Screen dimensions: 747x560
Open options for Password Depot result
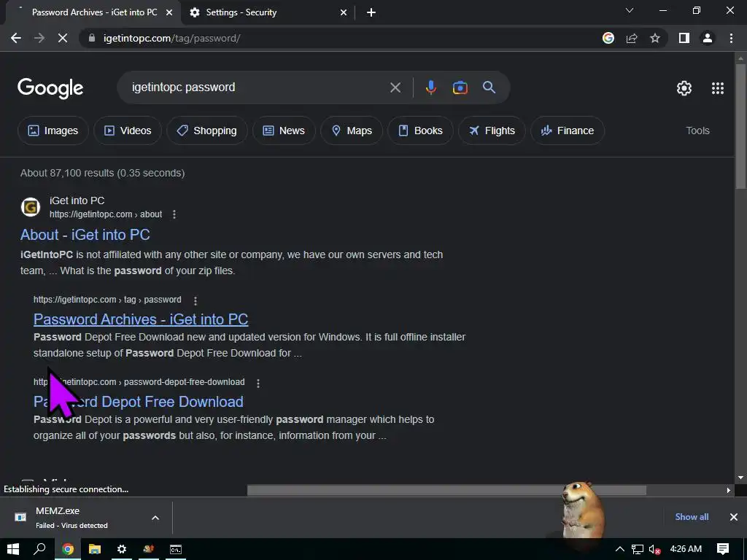pos(258,383)
